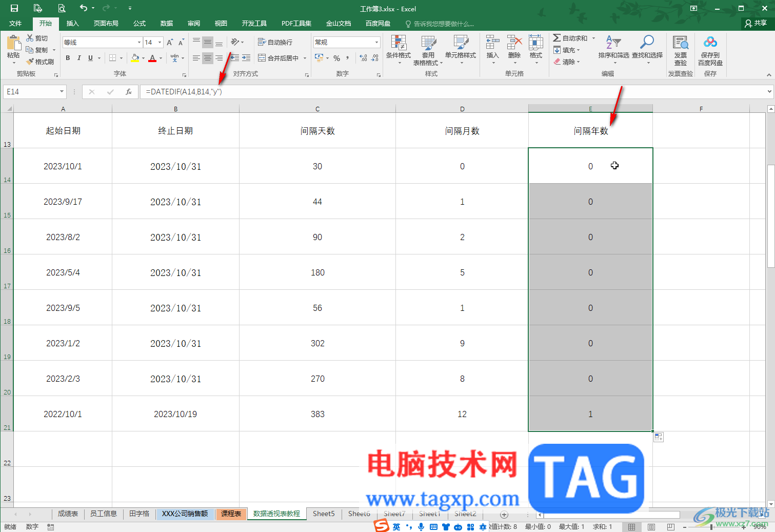Save to Baidu Netdisk (保存到百度网盘)

pyautogui.click(x=710, y=50)
